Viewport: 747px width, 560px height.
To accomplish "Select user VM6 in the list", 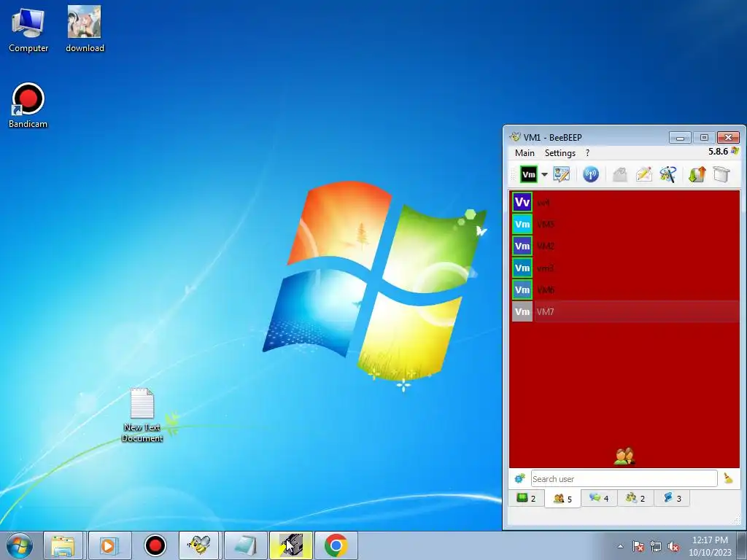I will (x=625, y=290).
